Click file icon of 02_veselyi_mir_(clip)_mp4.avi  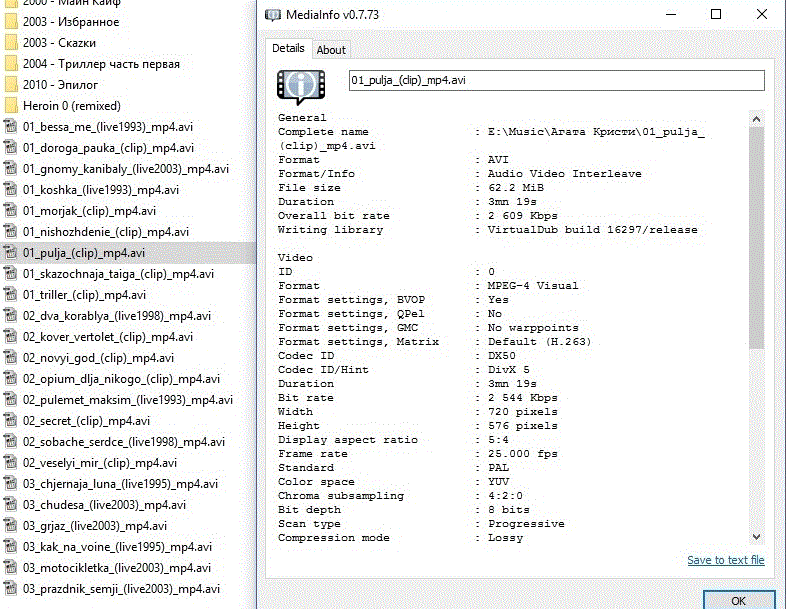(x=11, y=463)
